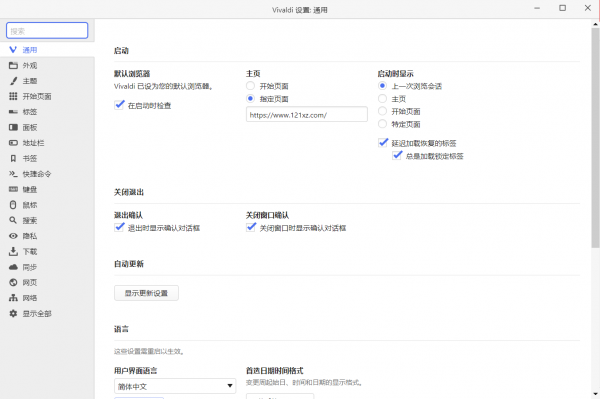The image size is (600, 399).
Task: Minimize the Vivaldi settings window
Action: tap(537, 8)
